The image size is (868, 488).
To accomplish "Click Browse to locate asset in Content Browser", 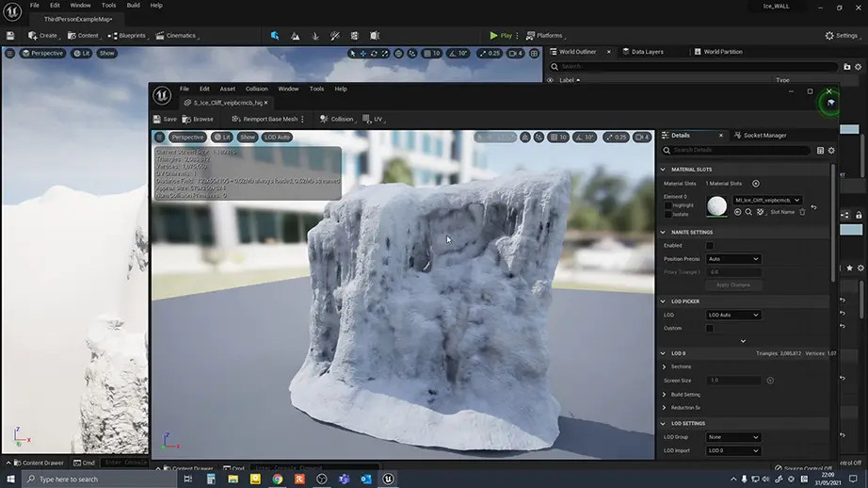I will point(198,120).
